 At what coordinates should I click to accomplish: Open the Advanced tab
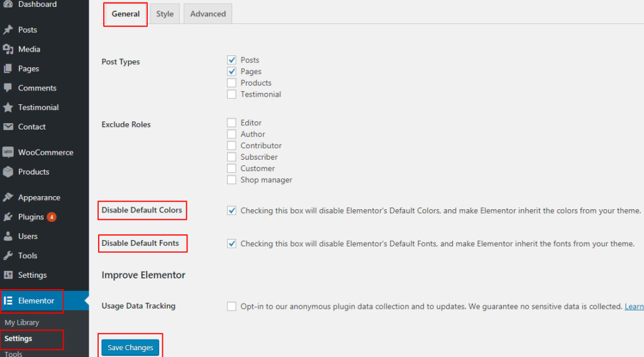[x=208, y=14]
